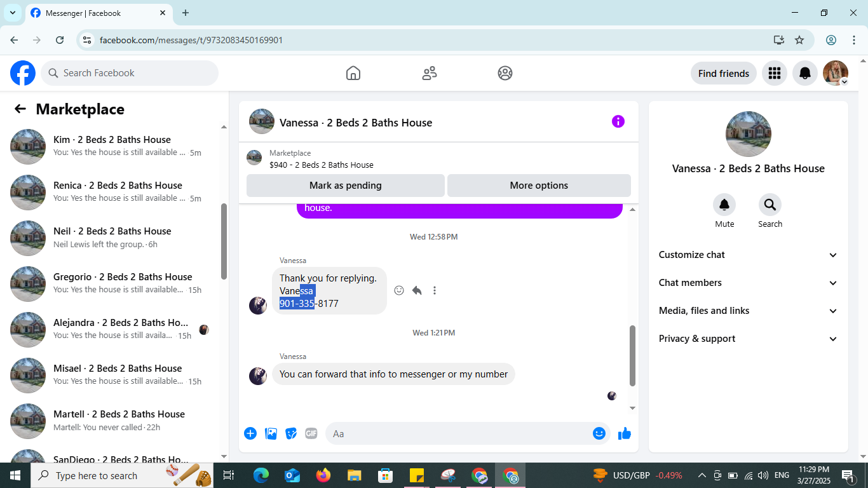Image resolution: width=868 pixels, height=488 pixels.
Task: Mark the listing as pending
Action: point(346,186)
